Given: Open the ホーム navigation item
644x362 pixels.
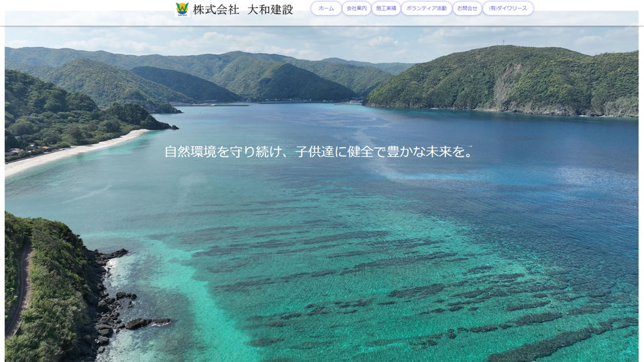Looking at the screenshot, I should click(326, 9).
